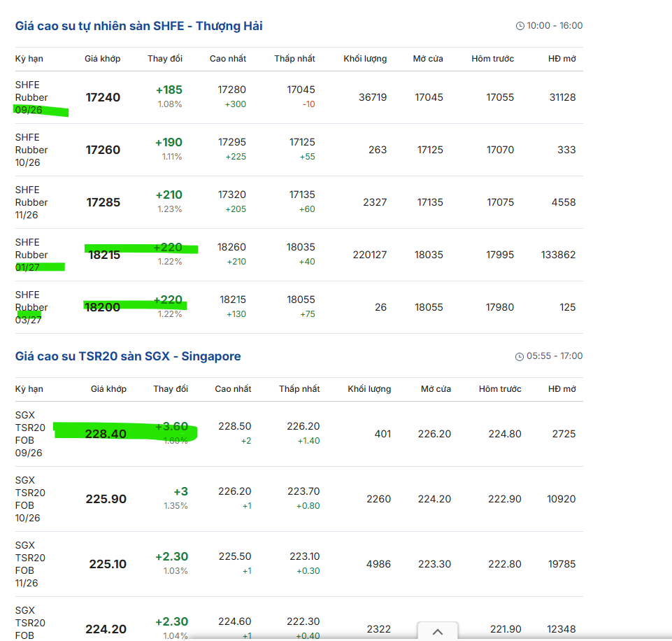The image size is (672, 641).
Task: Select SGX TSR20 FOB 09/26 row label
Action: (30, 434)
